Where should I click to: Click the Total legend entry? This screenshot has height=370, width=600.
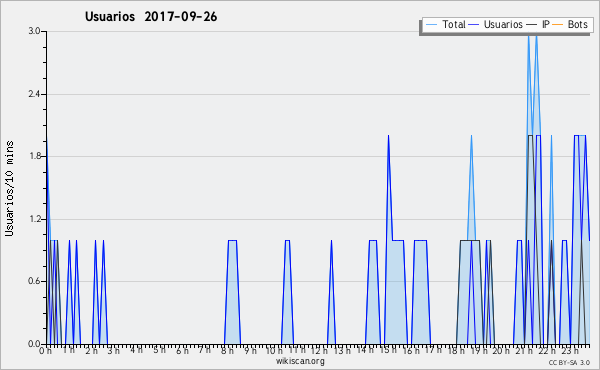445,24
